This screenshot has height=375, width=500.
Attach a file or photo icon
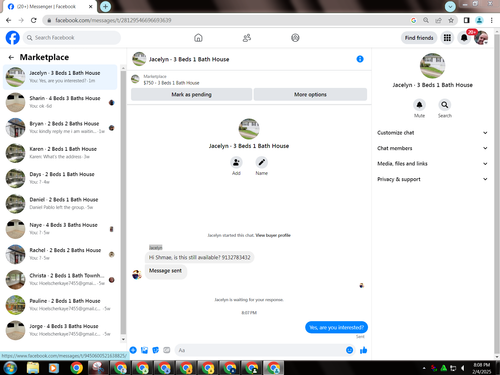click(144, 350)
